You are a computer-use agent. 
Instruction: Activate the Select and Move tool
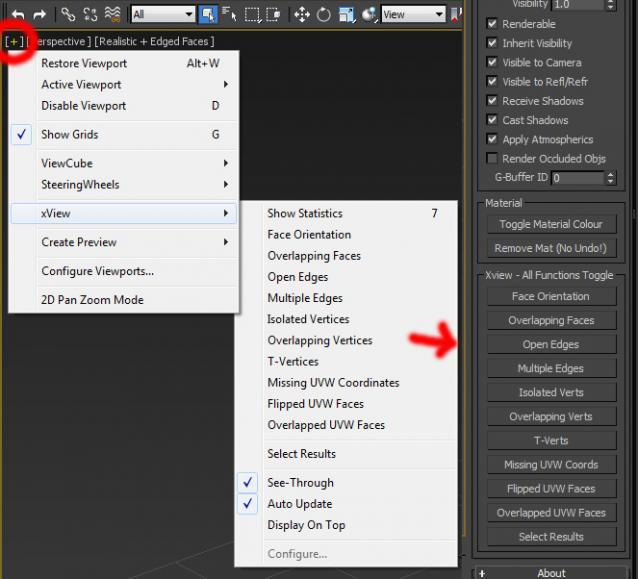coord(302,15)
